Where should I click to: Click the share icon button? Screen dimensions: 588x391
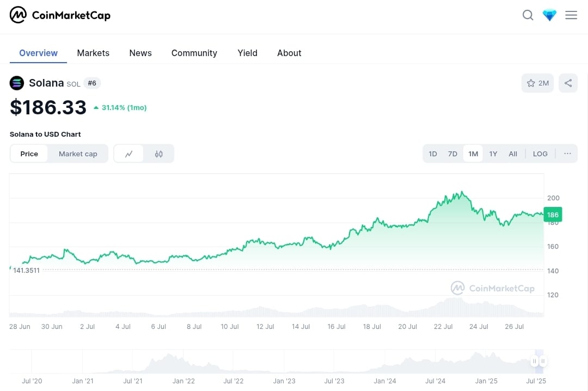[568, 83]
